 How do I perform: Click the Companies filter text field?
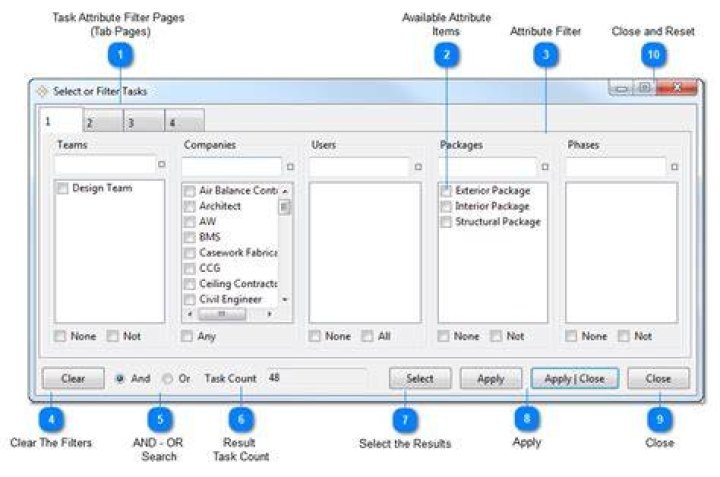tap(232, 167)
